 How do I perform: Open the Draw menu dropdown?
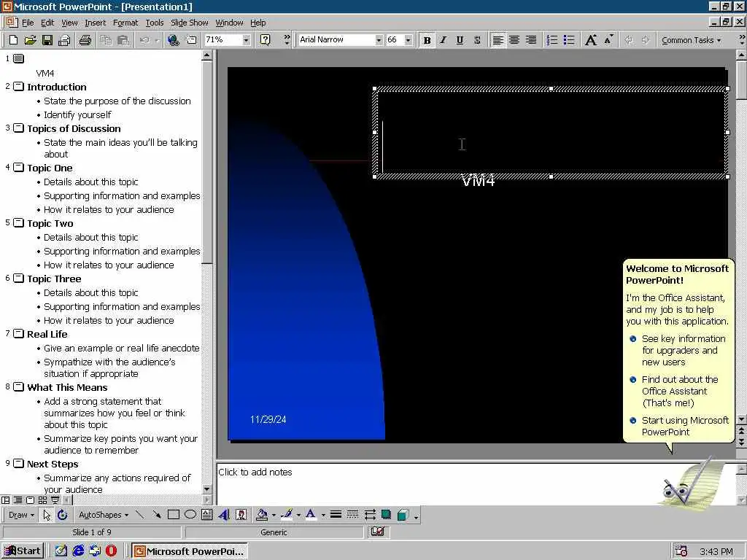[x=21, y=515]
